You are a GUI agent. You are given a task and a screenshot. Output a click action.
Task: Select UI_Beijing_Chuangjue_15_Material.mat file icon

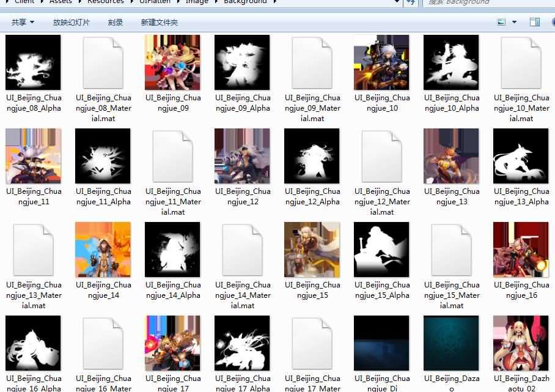(451, 250)
